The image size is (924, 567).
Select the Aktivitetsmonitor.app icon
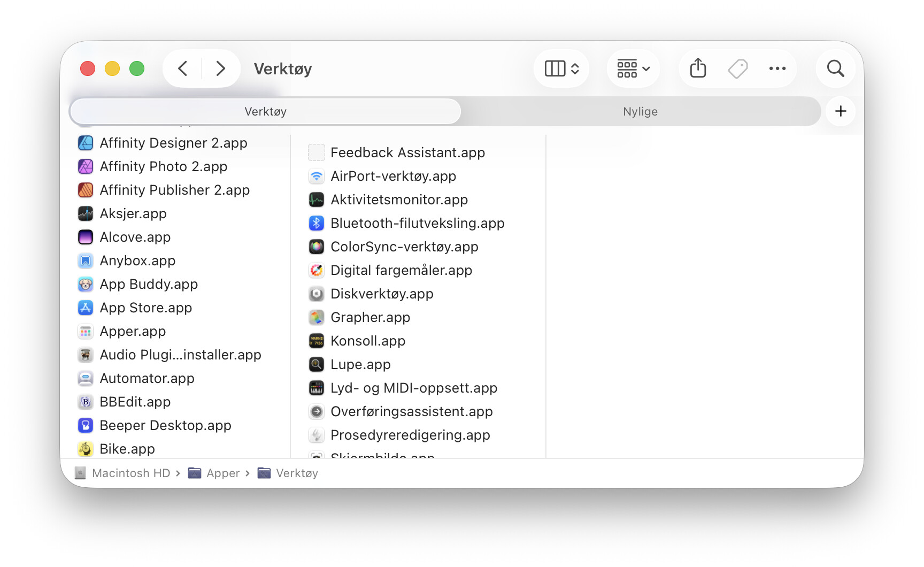[317, 200]
